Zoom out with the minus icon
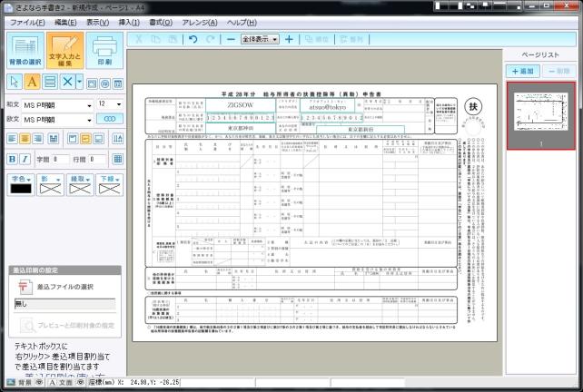This screenshot has width=583, height=392. click(231, 39)
